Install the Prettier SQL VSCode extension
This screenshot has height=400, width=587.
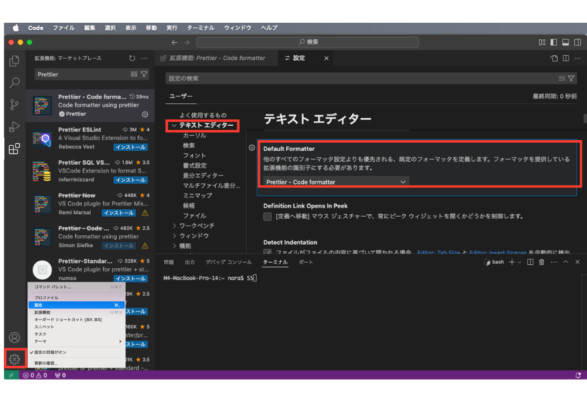tap(131, 180)
